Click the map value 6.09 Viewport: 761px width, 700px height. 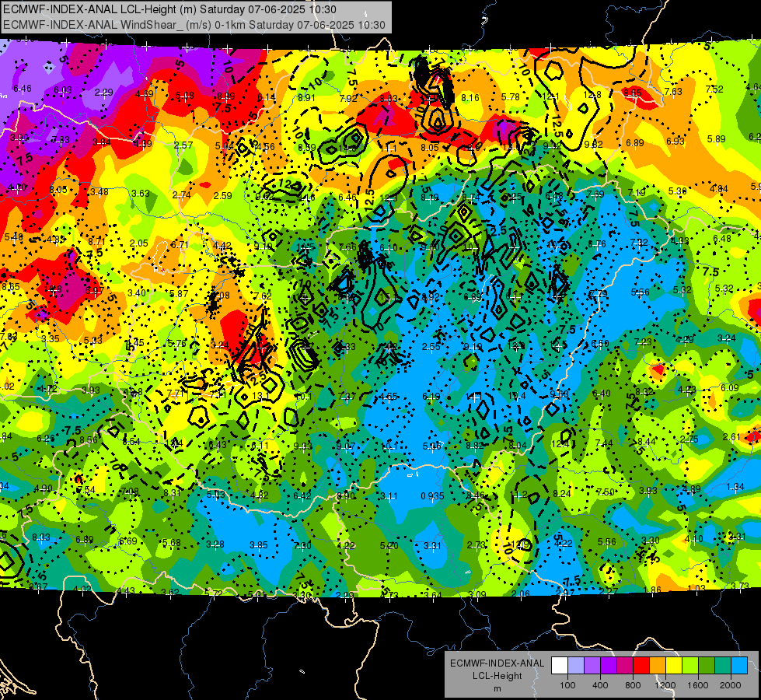(x=729, y=387)
